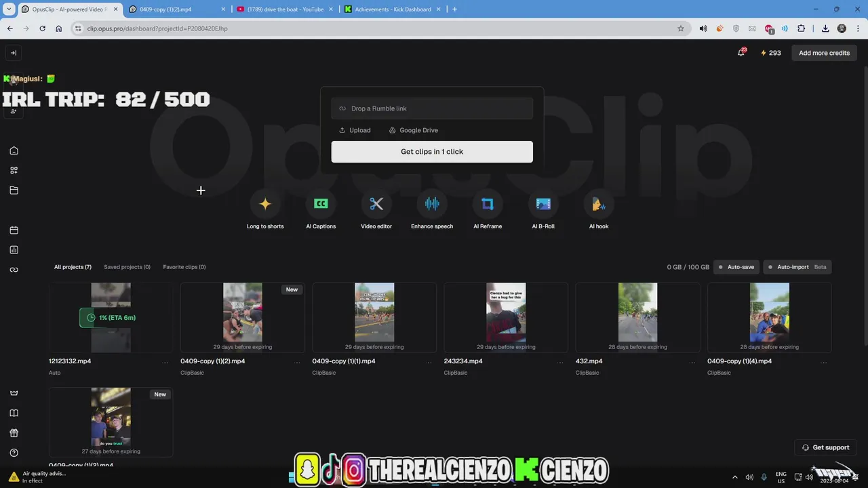Image resolution: width=868 pixels, height=488 pixels.
Task: Open the Chrome three-dot menu
Action: point(857,28)
